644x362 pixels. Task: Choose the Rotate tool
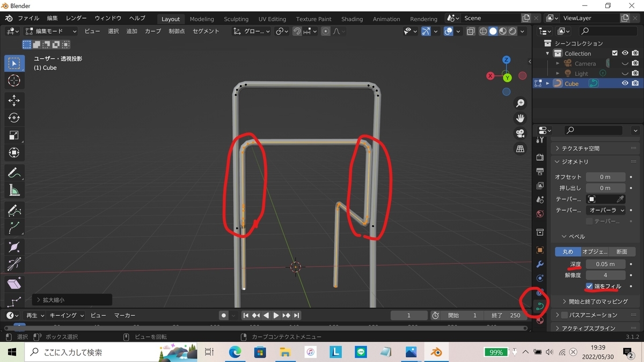(x=14, y=118)
